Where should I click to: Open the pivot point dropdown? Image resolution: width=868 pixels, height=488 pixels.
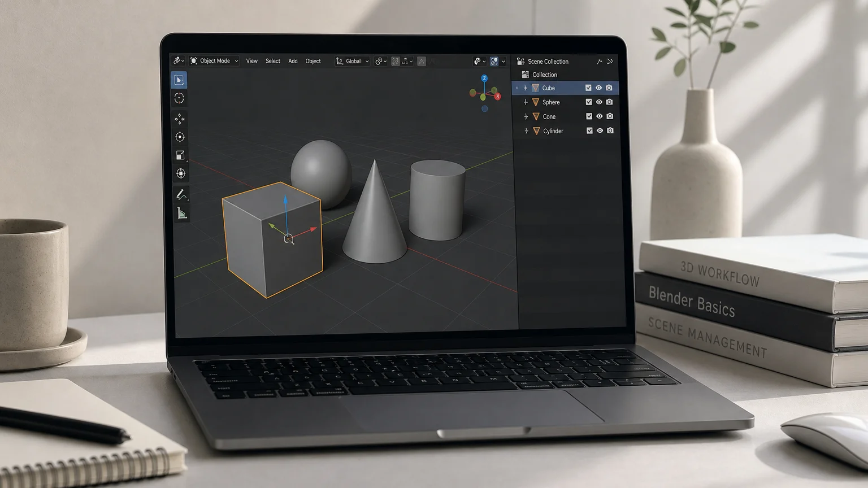381,61
